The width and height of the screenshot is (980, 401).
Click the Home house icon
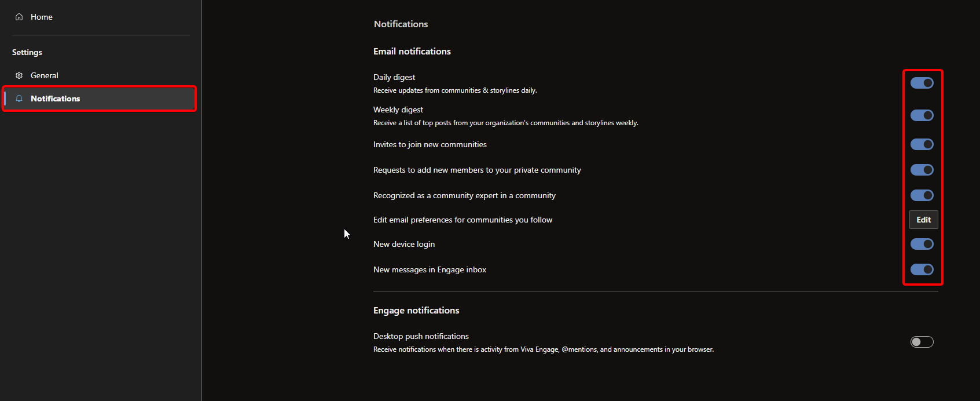click(19, 17)
